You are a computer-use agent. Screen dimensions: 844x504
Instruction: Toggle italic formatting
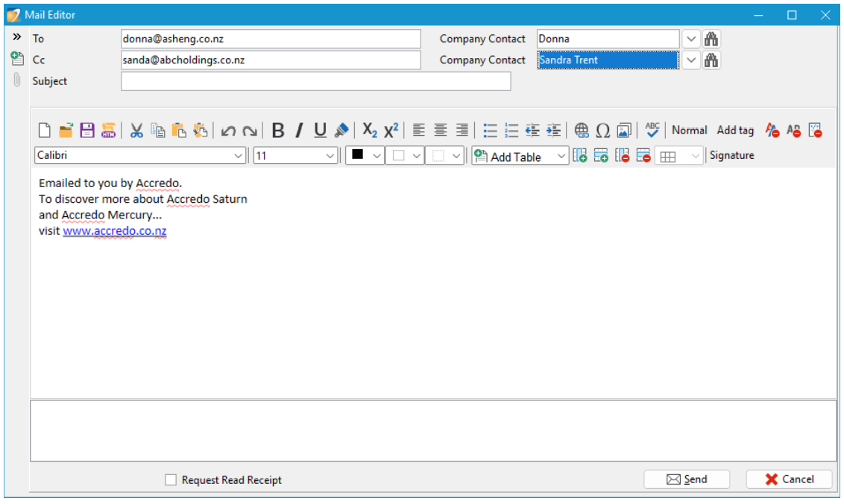299,130
